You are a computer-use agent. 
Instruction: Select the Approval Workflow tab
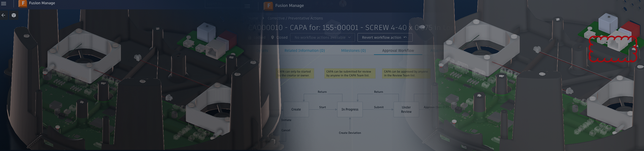click(398, 51)
